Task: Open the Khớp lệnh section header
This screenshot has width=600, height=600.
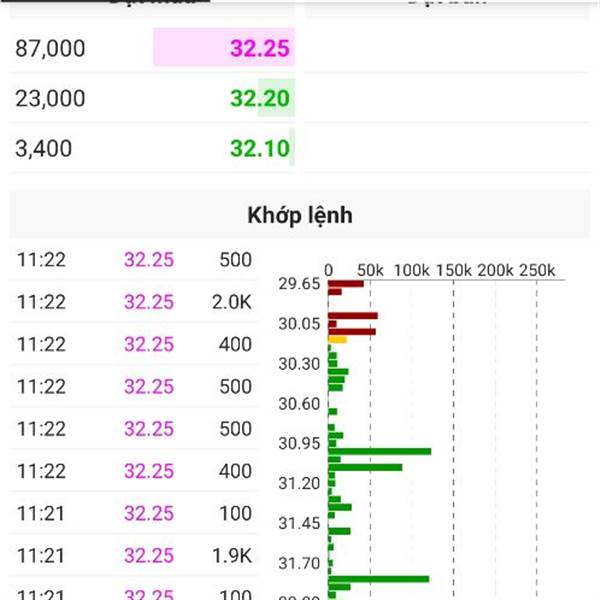Action: coord(300,214)
